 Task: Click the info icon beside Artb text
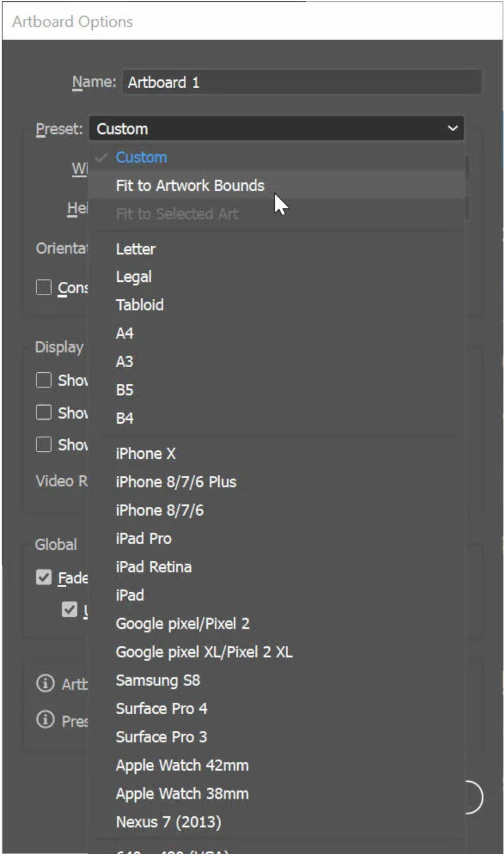[x=45, y=683]
